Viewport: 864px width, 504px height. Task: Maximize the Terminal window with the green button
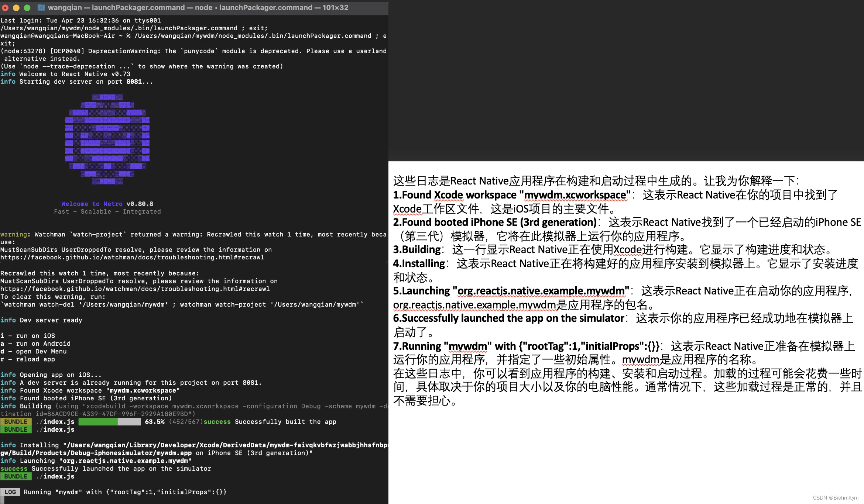(27, 7)
